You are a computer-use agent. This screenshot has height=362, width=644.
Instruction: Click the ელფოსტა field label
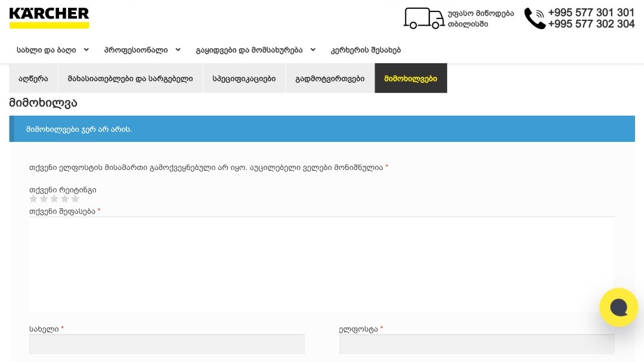358,329
